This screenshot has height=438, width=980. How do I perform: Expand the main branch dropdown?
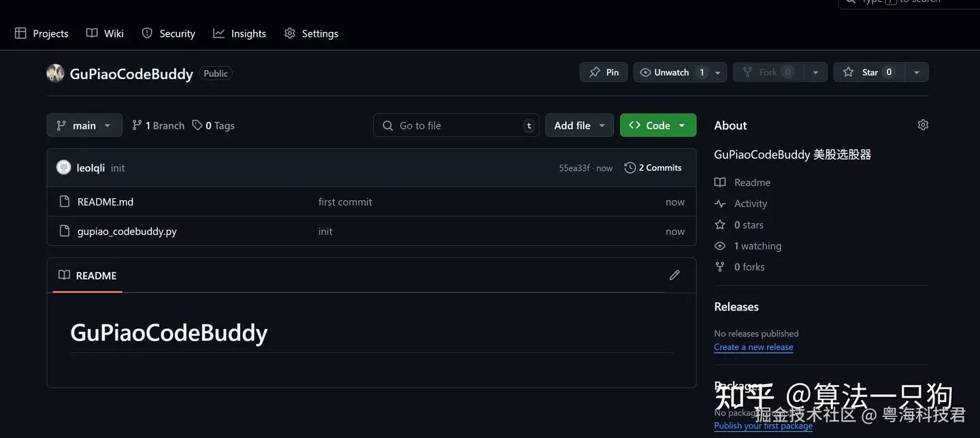point(84,125)
